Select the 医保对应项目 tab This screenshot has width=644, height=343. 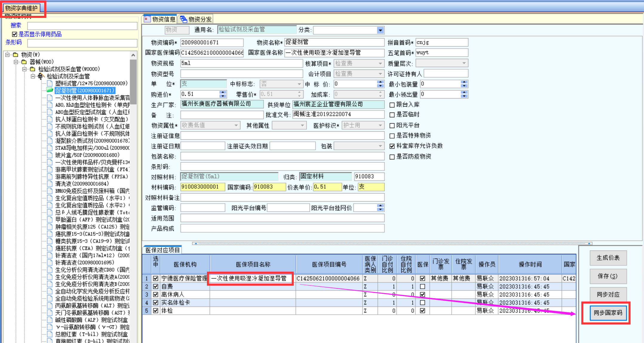click(163, 250)
